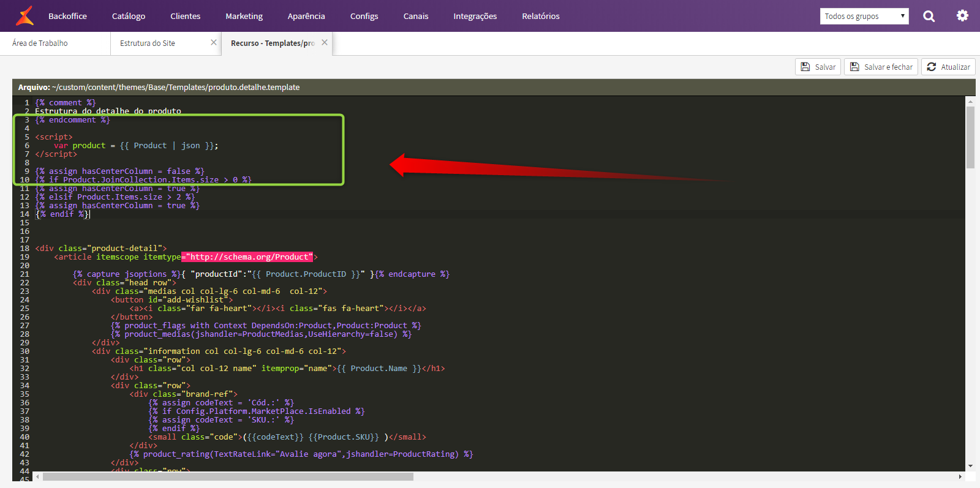Open the Integrações menu
The image size is (980, 488).
coord(475,16)
